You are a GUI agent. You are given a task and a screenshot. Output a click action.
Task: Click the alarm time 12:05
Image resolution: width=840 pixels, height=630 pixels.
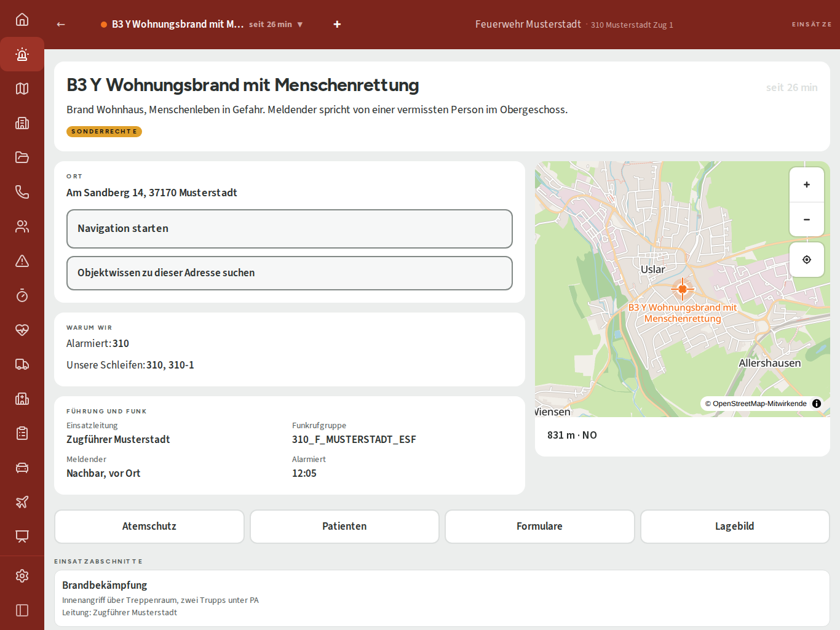click(x=304, y=473)
